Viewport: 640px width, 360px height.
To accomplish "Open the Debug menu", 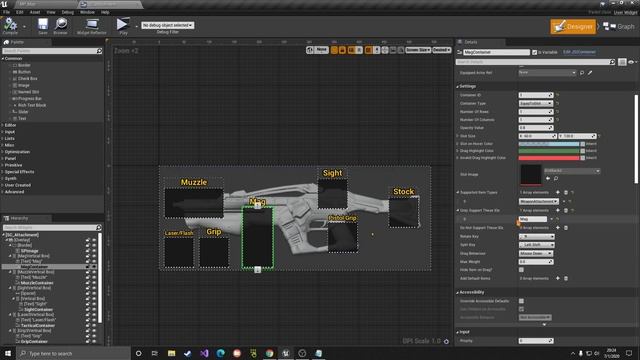I will [67, 12].
